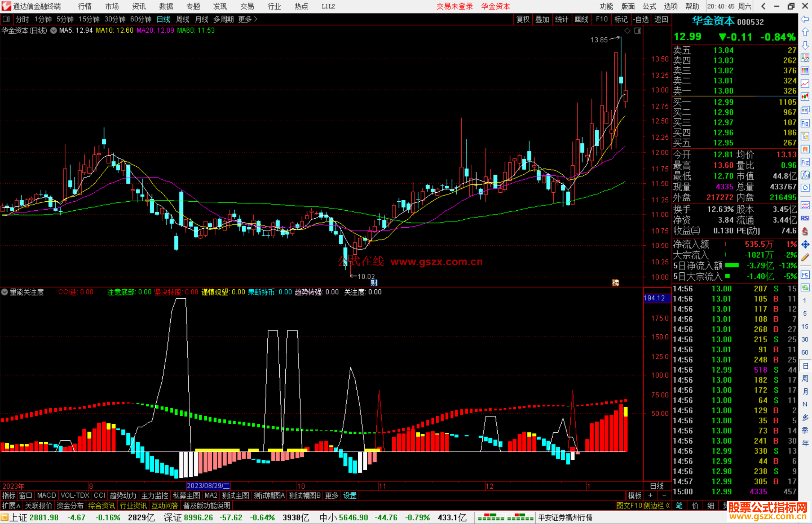Click the blue move crosshair icon
The width and height of the screenshot is (812, 524).
pos(805,245)
